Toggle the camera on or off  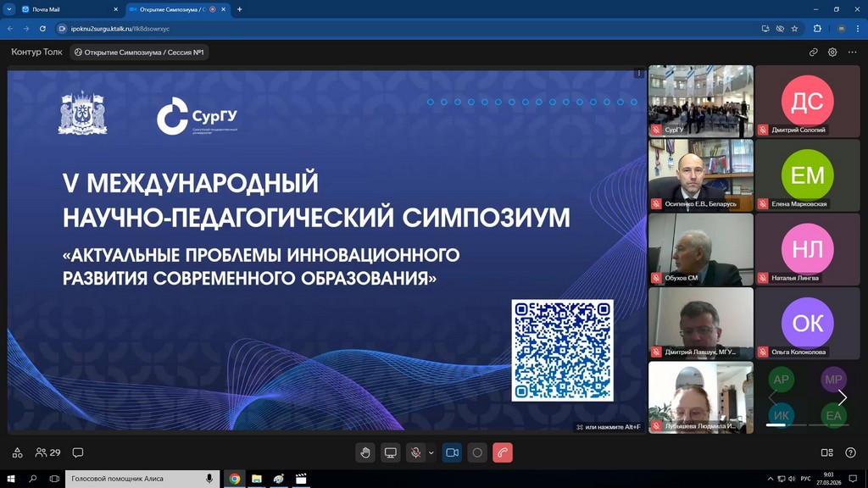[452, 452]
